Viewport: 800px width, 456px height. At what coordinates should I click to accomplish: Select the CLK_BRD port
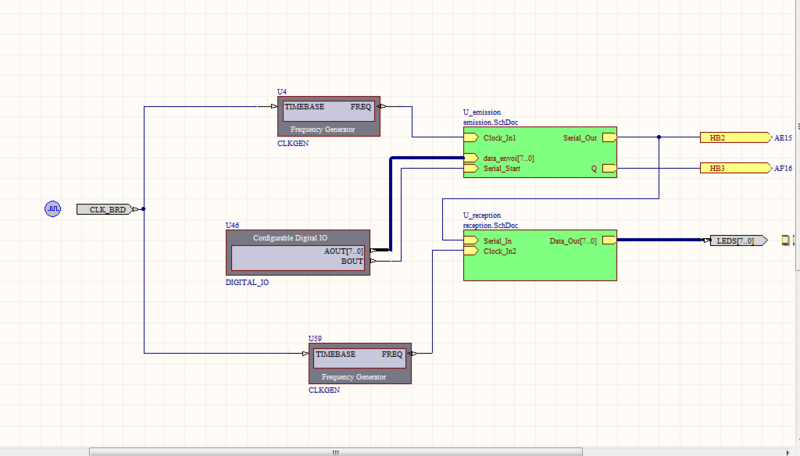tap(104, 210)
